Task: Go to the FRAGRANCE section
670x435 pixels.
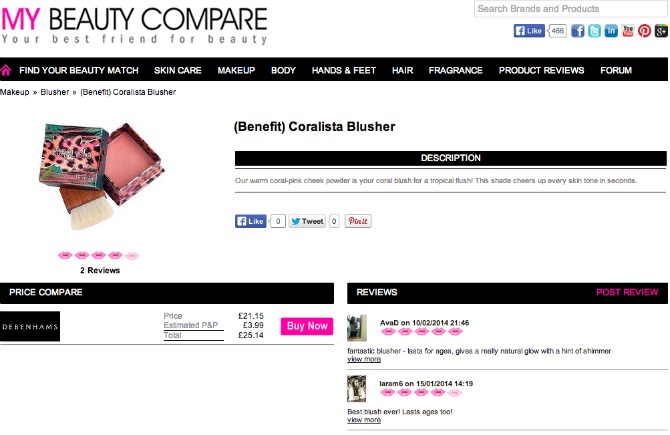Action: (455, 71)
